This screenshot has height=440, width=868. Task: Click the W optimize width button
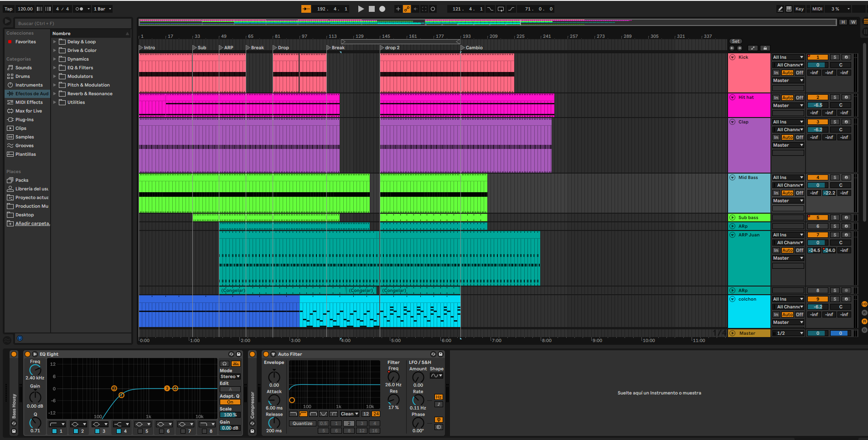pos(853,22)
